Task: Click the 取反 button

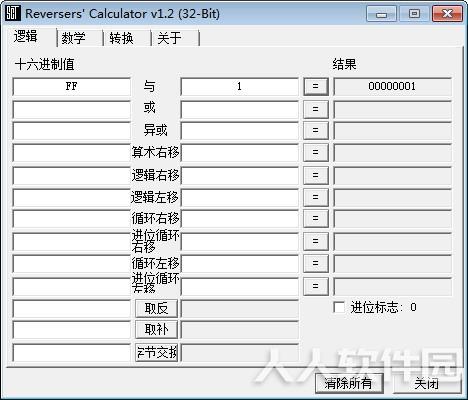Action: 156,308
